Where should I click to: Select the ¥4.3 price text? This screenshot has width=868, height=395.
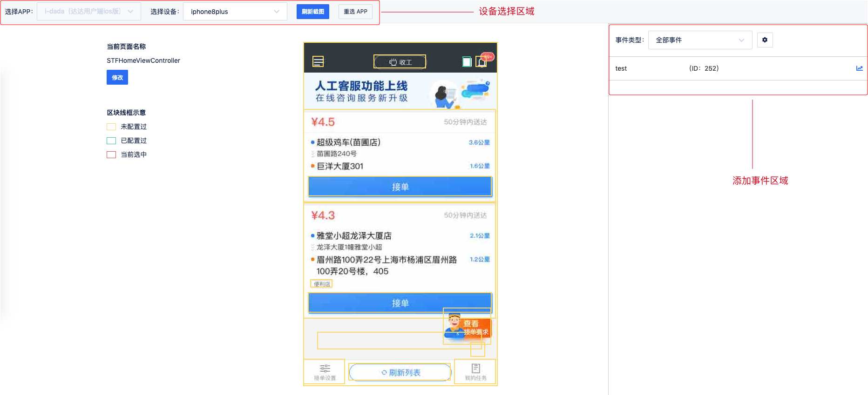pos(323,215)
